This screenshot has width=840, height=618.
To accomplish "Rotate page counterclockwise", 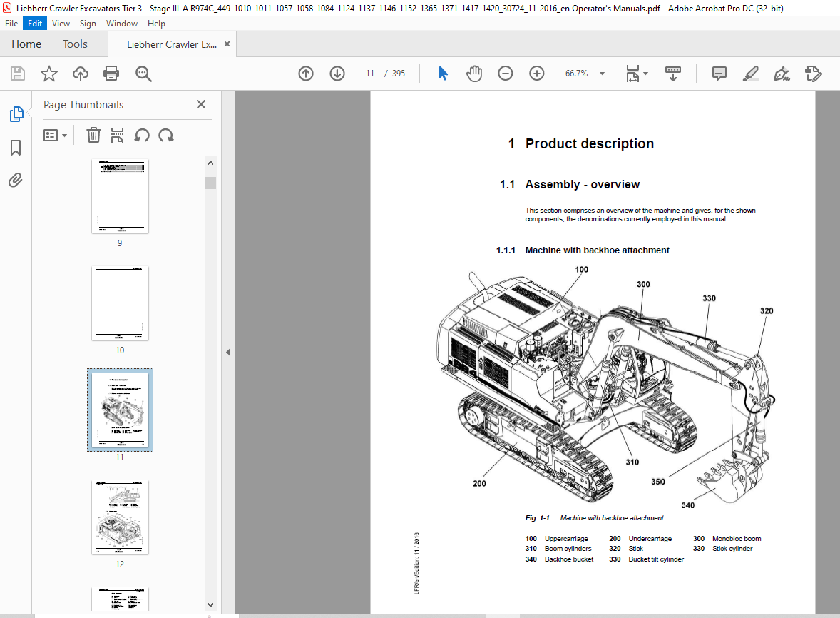I will pos(142,135).
